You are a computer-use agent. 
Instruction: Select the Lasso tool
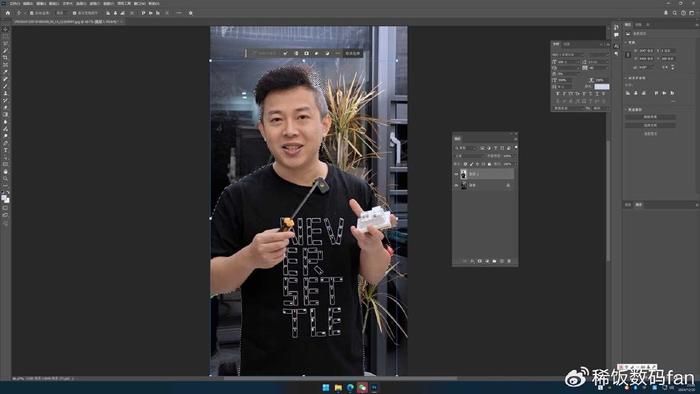(5, 43)
